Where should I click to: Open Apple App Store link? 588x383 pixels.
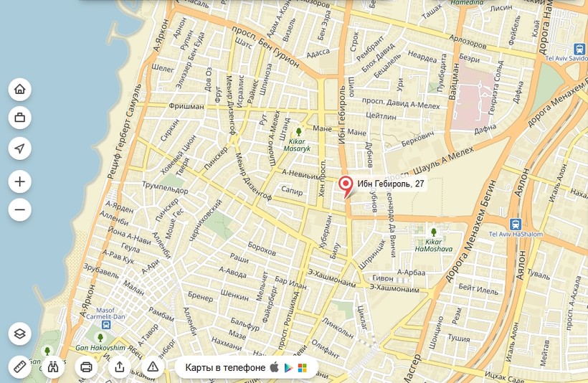(275, 367)
